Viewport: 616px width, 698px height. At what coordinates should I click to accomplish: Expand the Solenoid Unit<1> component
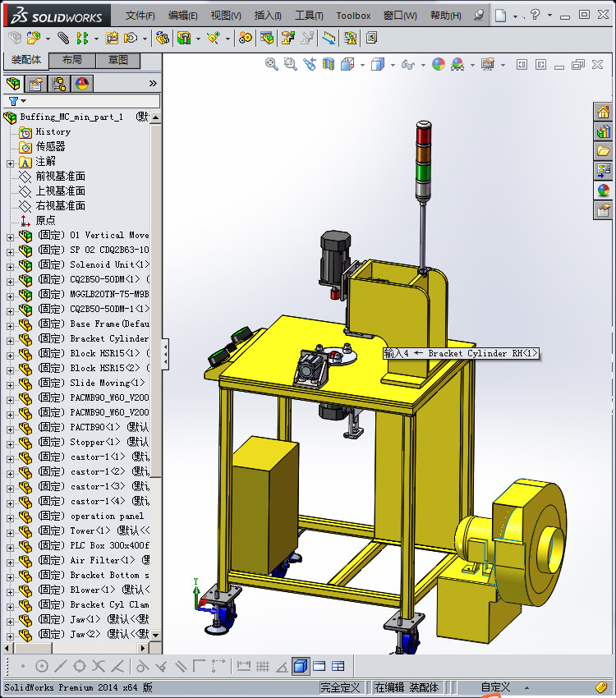tap(10, 267)
